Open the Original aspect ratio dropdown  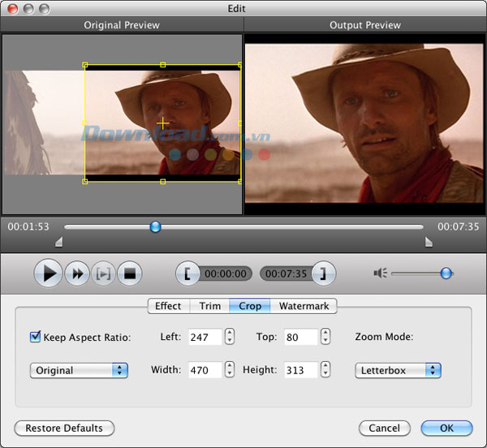tap(79, 370)
